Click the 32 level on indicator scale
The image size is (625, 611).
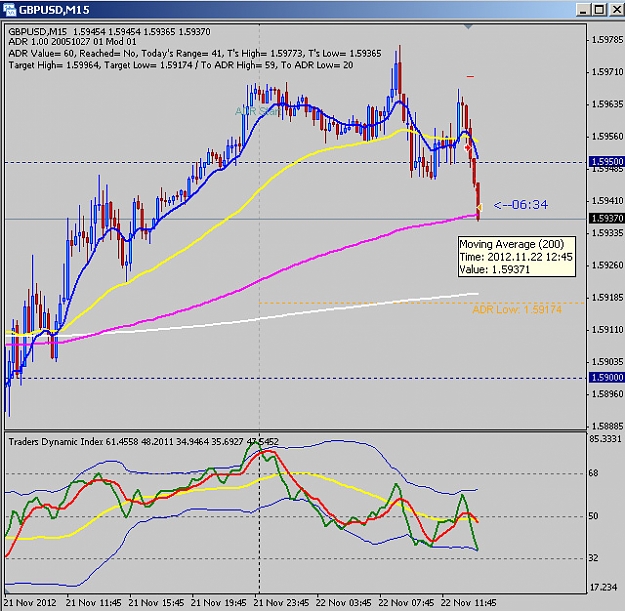click(x=594, y=558)
